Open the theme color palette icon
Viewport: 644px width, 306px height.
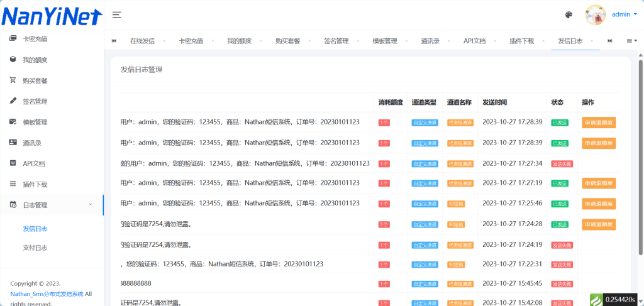tap(569, 15)
